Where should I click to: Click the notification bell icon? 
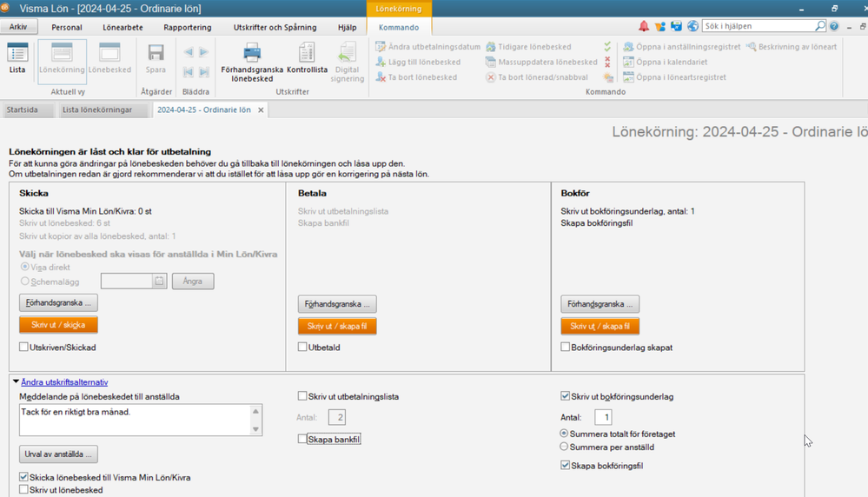(x=644, y=27)
